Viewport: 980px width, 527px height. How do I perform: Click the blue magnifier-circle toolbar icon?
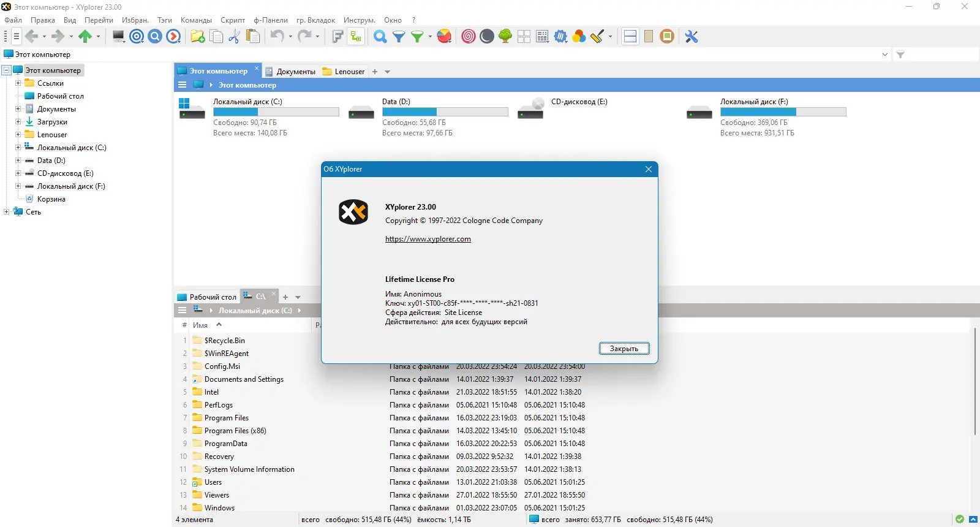tap(156, 37)
